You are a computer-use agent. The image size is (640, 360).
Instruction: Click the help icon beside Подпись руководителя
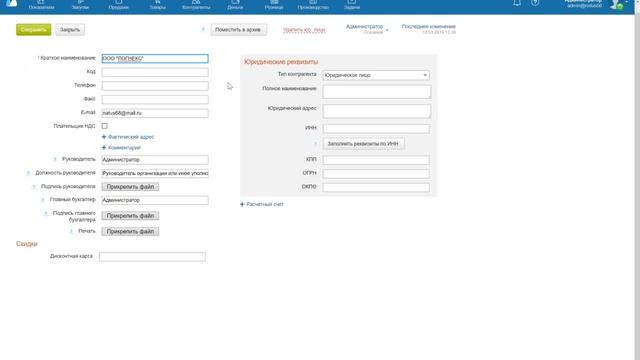coord(34,187)
